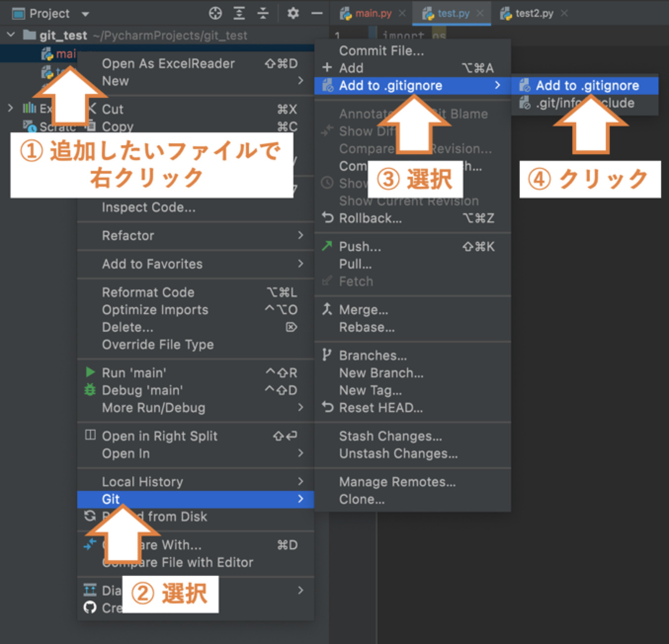Click the Expand All icon in Project toolbar
This screenshot has height=644, width=669.
point(240,13)
